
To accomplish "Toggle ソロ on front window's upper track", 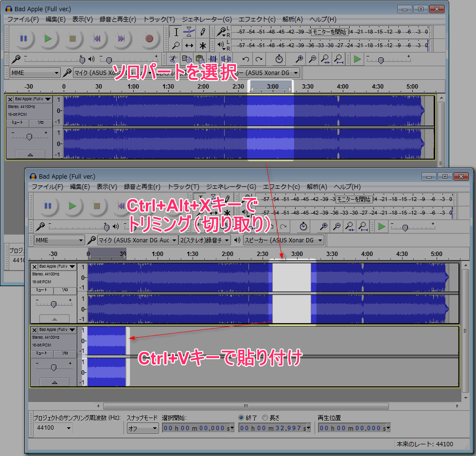I will (x=65, y=290).
